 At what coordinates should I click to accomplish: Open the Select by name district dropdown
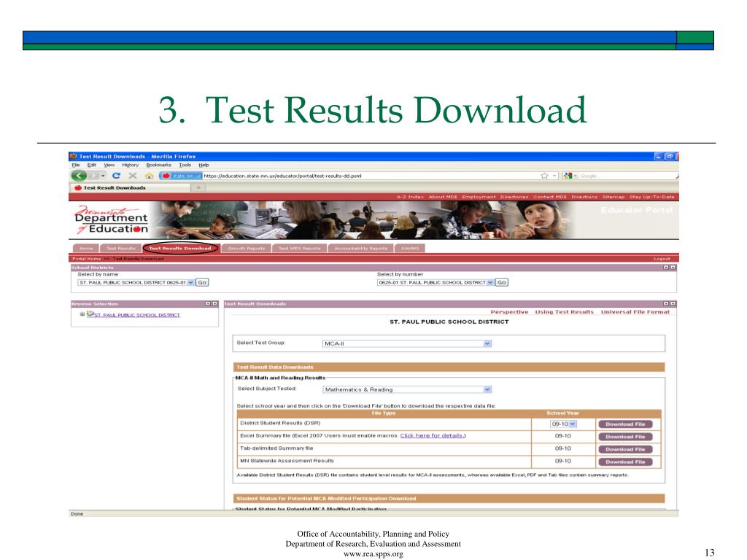pyautogui.click(x=136, y=282)
